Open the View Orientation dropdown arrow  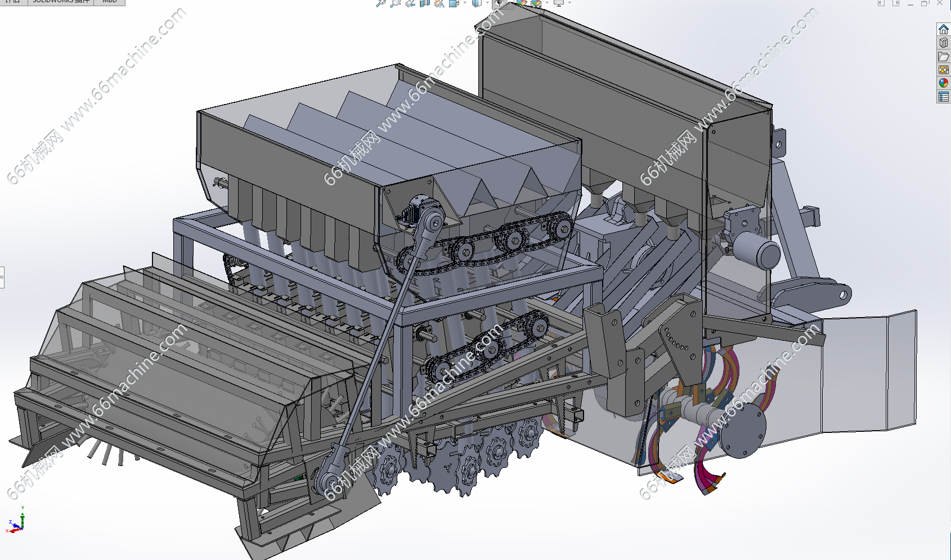(465, 2)
